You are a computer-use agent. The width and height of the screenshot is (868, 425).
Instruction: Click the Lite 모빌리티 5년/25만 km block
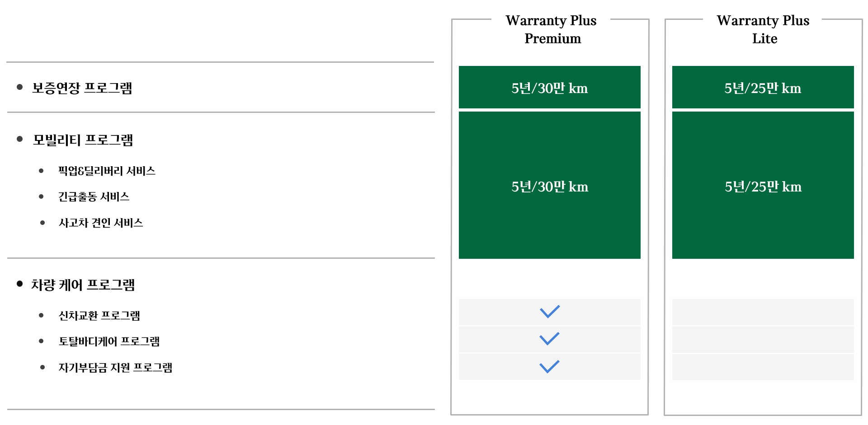tap(763, 186)
